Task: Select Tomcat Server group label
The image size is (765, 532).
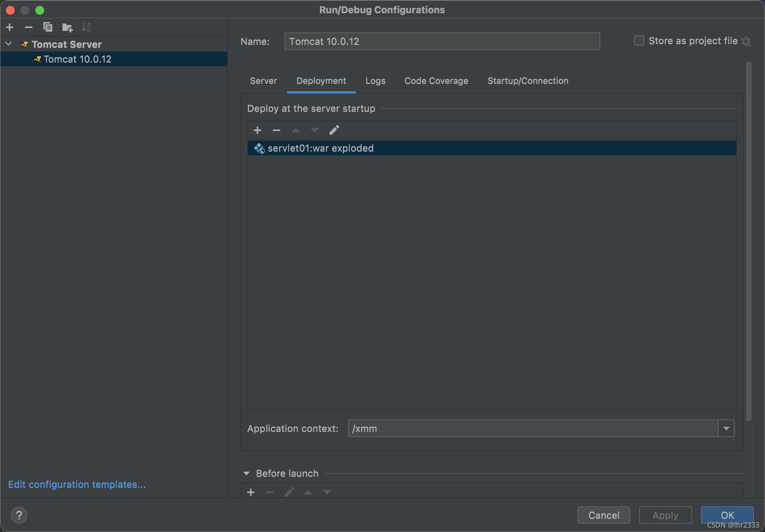Action: click(67, 44)
